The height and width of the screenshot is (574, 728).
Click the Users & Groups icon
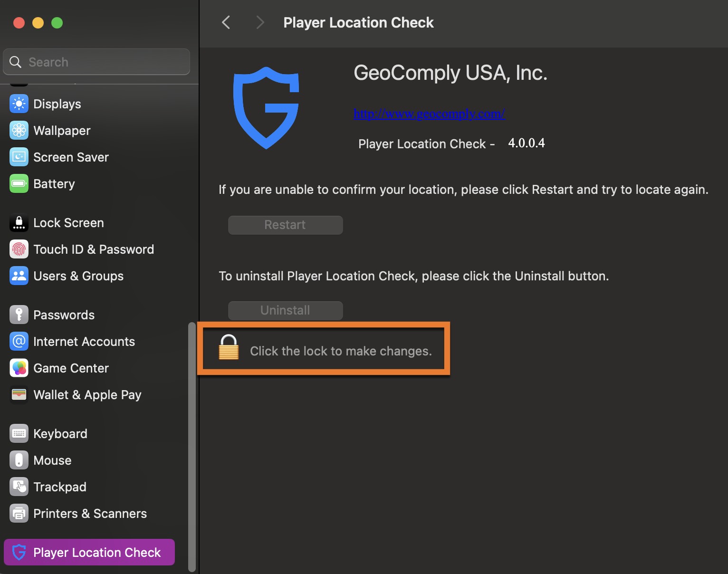click(19, 276)
